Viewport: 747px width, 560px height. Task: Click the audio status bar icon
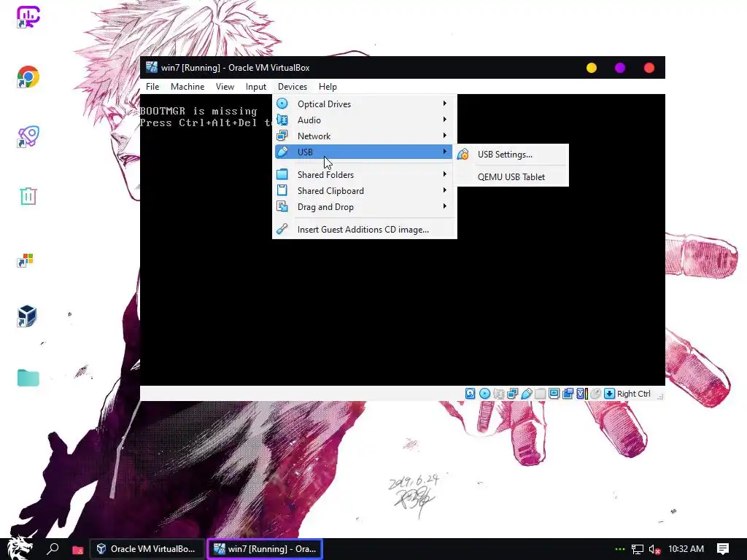[x=499, y=394]
